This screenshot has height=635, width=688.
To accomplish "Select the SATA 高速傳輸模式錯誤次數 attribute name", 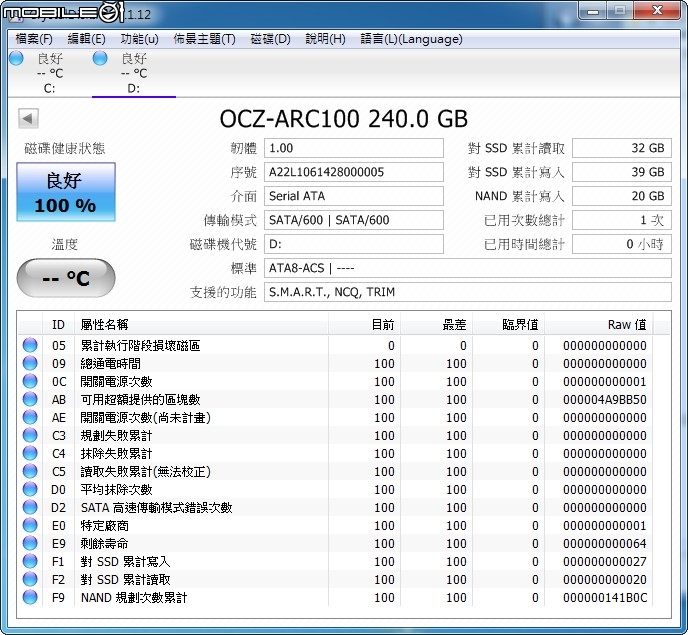I will click(157, 508).
